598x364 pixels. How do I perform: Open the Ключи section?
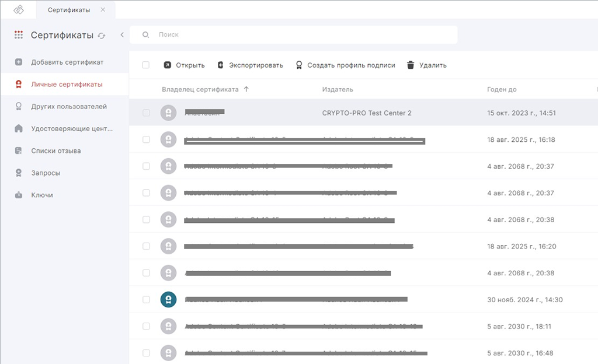pyautogui.click(x=42, y=195)
